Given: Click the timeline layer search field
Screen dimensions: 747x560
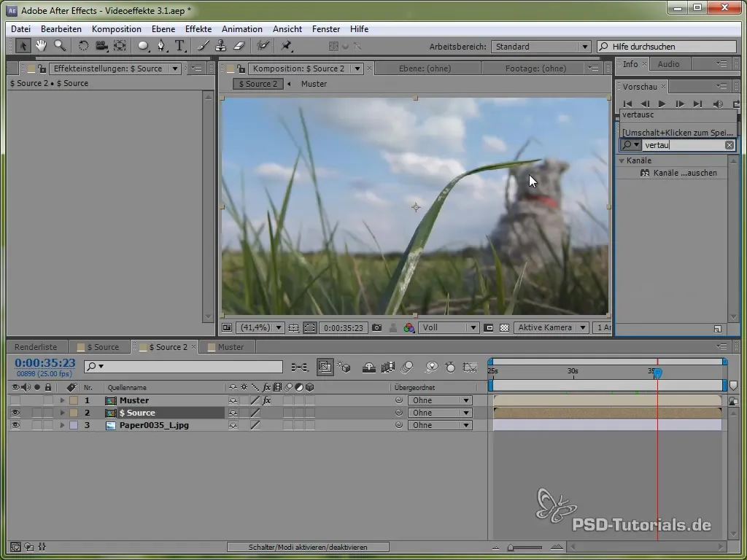Looking at the screenshot, I should [183, 367].
